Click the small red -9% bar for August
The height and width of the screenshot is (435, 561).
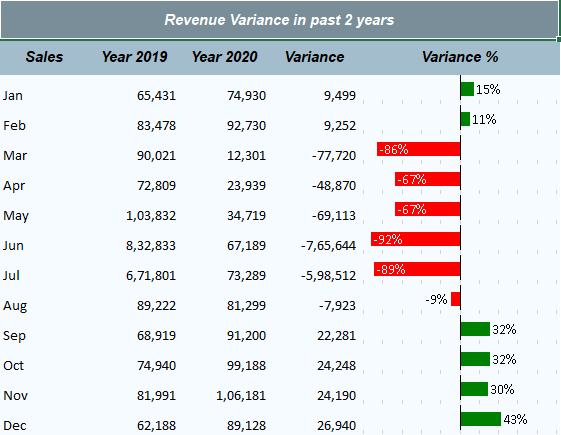click(456, 299)
